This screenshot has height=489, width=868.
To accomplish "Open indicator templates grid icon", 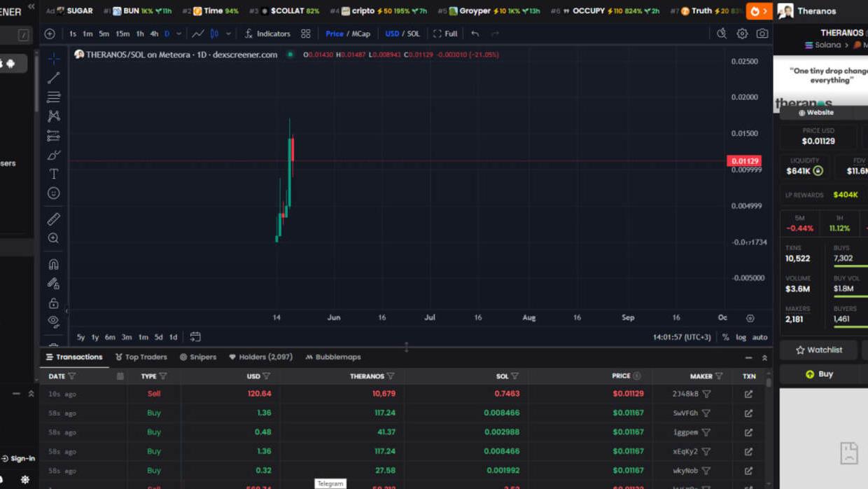I will [306, 34].
